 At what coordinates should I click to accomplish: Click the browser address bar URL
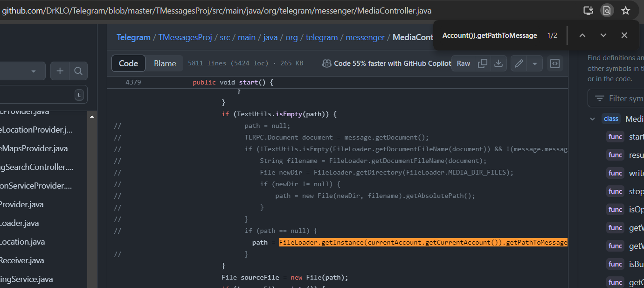coord(216,10)
